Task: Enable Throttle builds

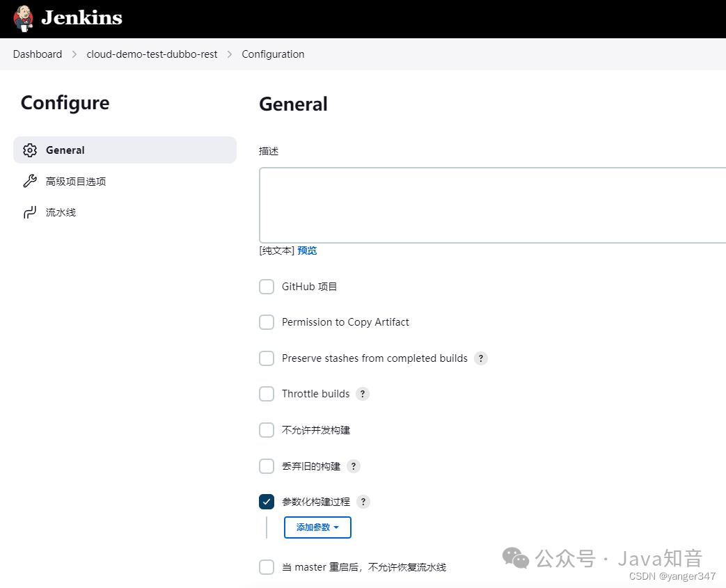Action: [x=267, y=393]
